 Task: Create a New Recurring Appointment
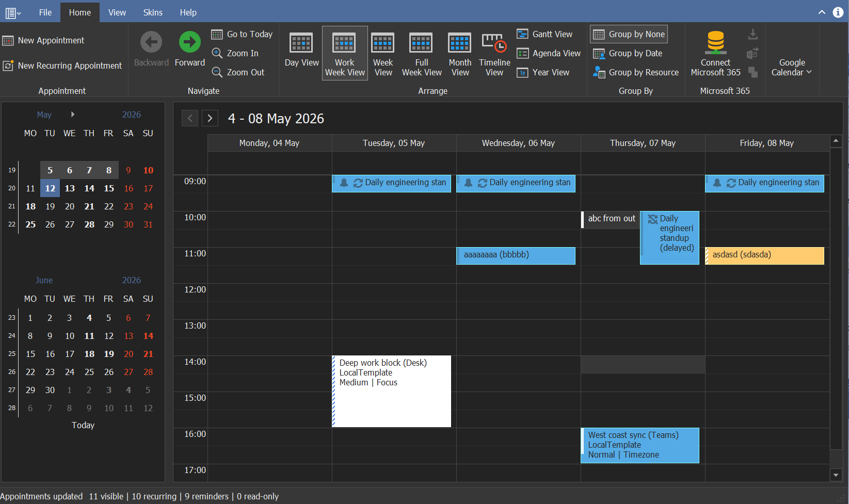pyautogui.click(x=62, y=66)
